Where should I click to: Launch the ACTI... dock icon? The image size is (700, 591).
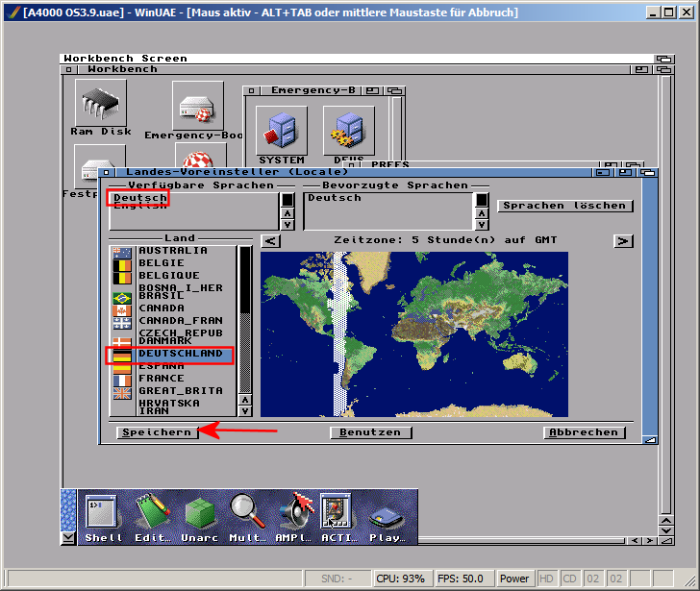[338, 517]
